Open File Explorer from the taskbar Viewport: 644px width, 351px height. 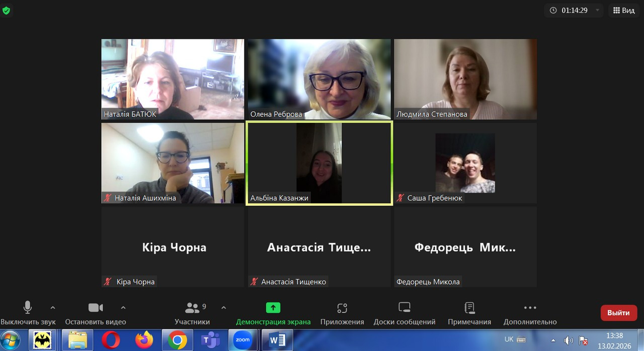(78, 340)
